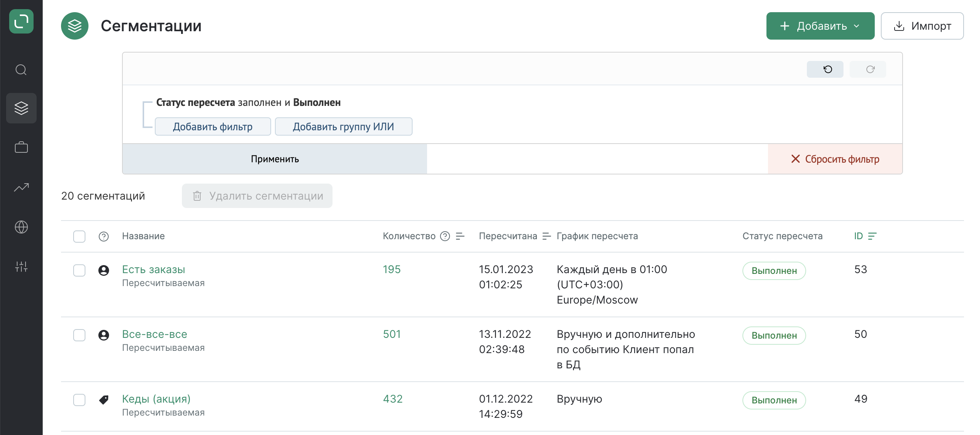
Task: Select the Кеды (акция) row checkbox
Action: click(79, 400)
